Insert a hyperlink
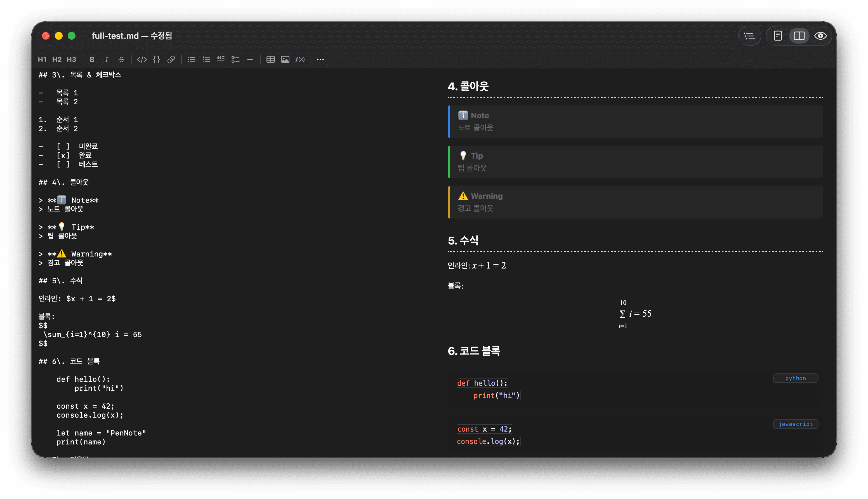 (x=171, y=59)
